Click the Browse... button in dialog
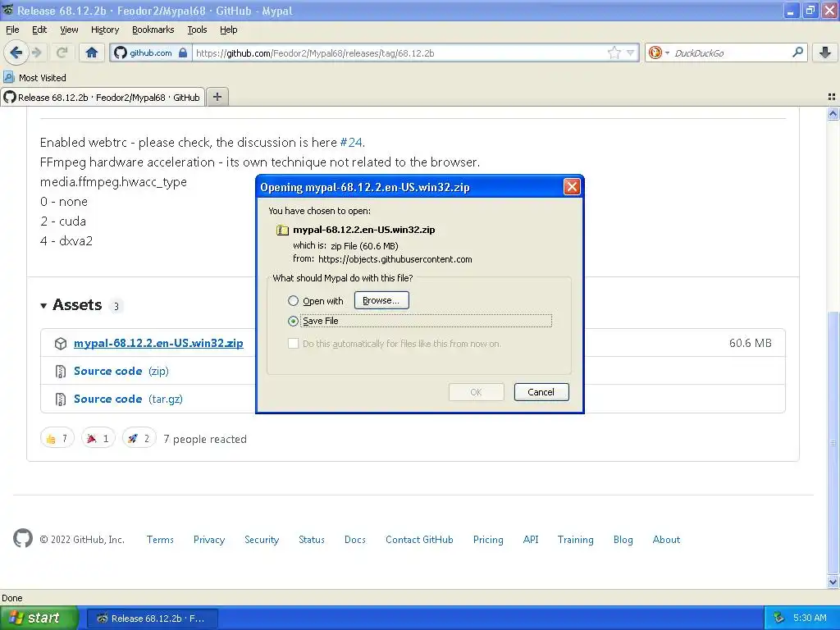840x630 pixels. coord(381,300)
